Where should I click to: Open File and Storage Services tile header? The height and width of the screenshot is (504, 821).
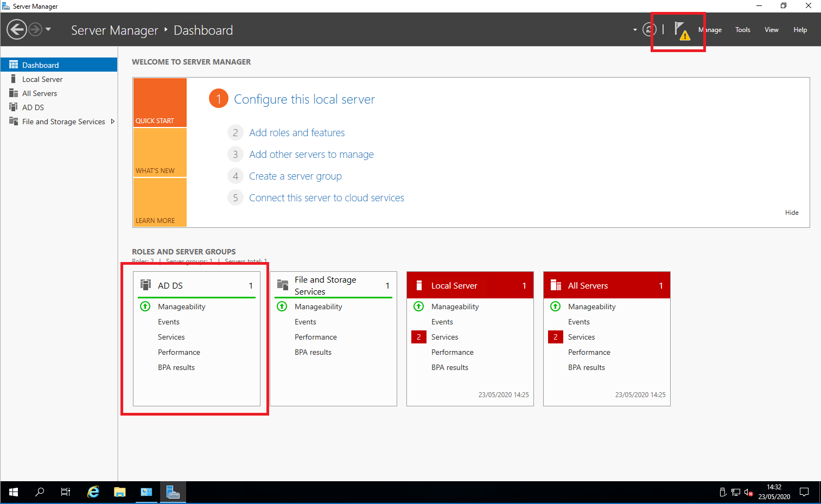click(x=333, y=285)
